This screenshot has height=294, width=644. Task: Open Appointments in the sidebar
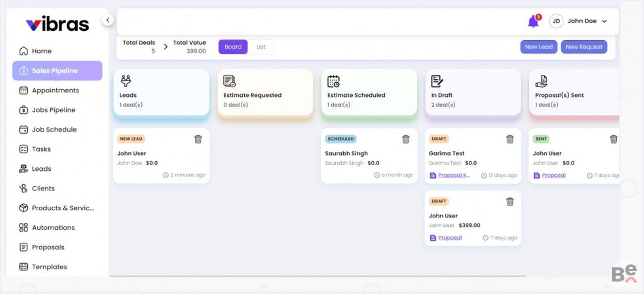(55, 90)
